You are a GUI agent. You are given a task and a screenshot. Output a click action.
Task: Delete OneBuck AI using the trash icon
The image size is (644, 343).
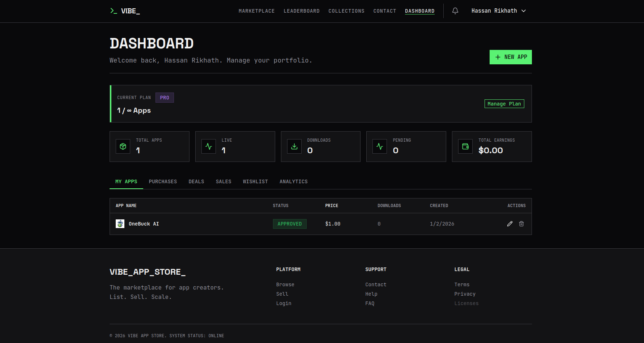pyautogui.click(x=521, y=224)
